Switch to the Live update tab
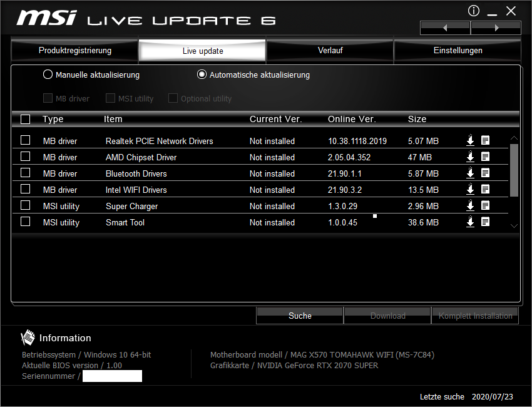This screenshot has height=407, width=532. 202,51
